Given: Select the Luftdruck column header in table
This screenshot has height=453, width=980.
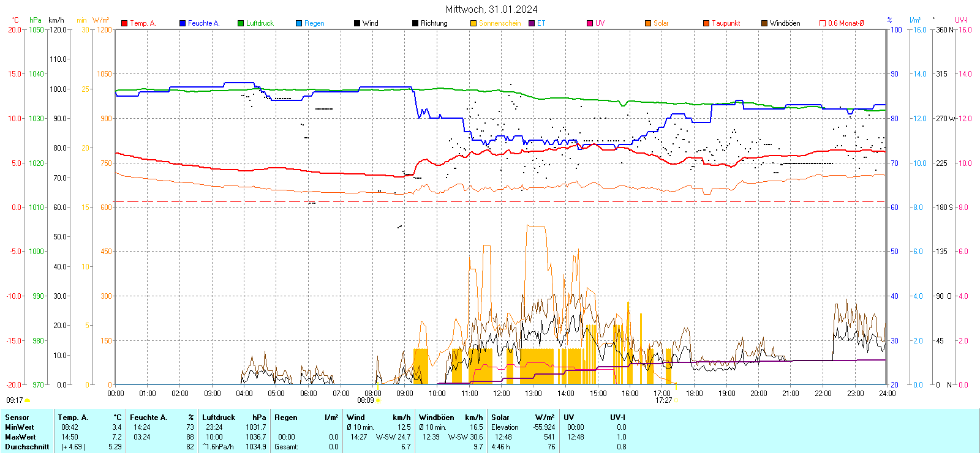Looking at the screenshot, I should tap(219, 417).
